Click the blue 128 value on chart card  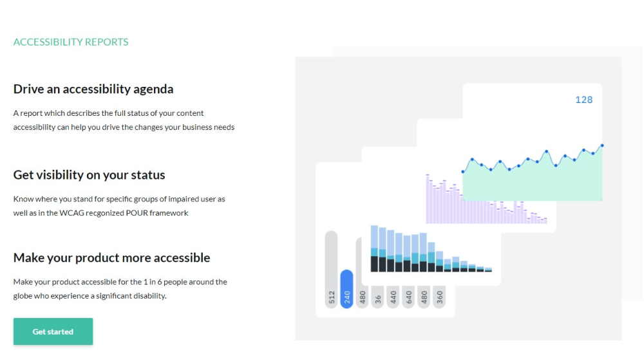point(583,100)
